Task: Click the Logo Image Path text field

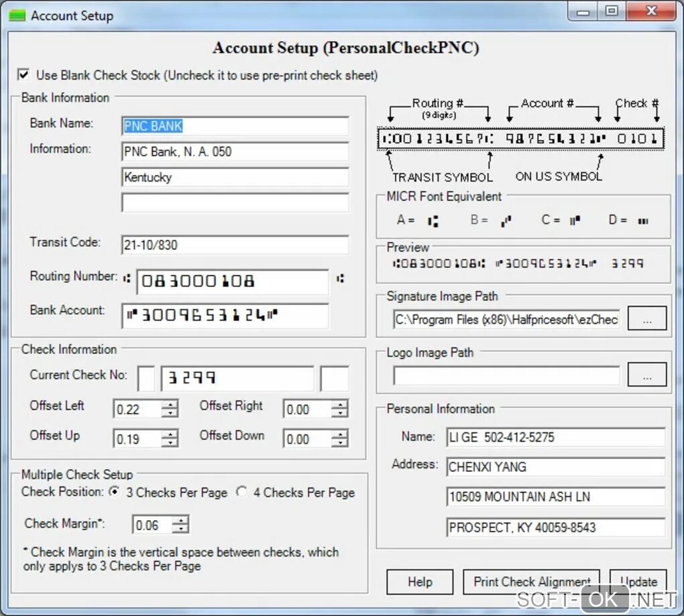Action: point(506,375)
